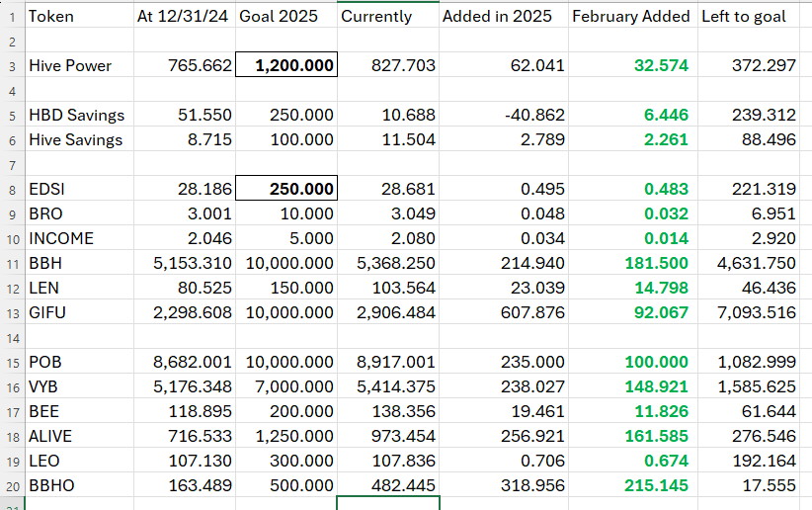Select the green 32.574 February value
Screen dimensions: 812x510
point(633,65)
